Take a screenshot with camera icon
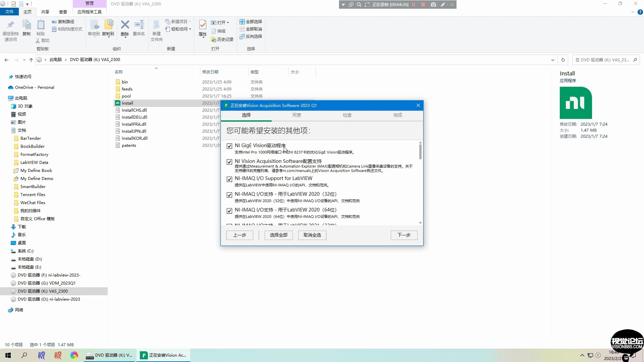 coord(433,5)
